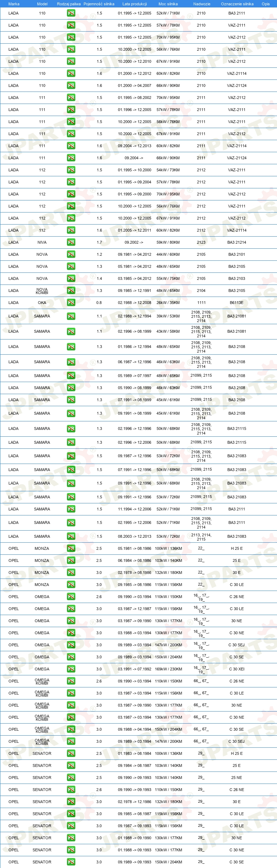The width and height of the screenshot is (277, 868).
Task: Click fuel icon in LADA 110 60kW / 82KM row
Action: pyautogui.click(x=71, y=73)
